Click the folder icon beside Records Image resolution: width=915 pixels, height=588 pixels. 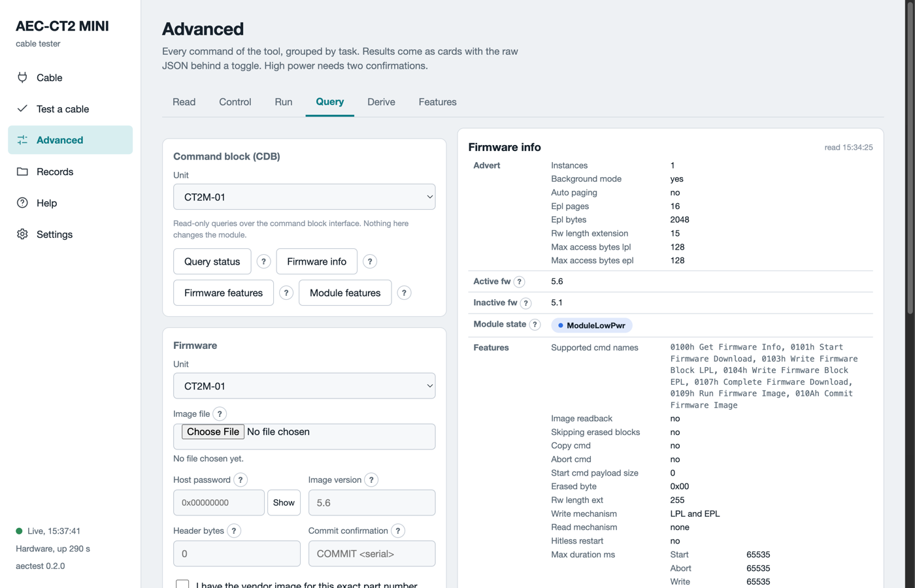point(22,171)
